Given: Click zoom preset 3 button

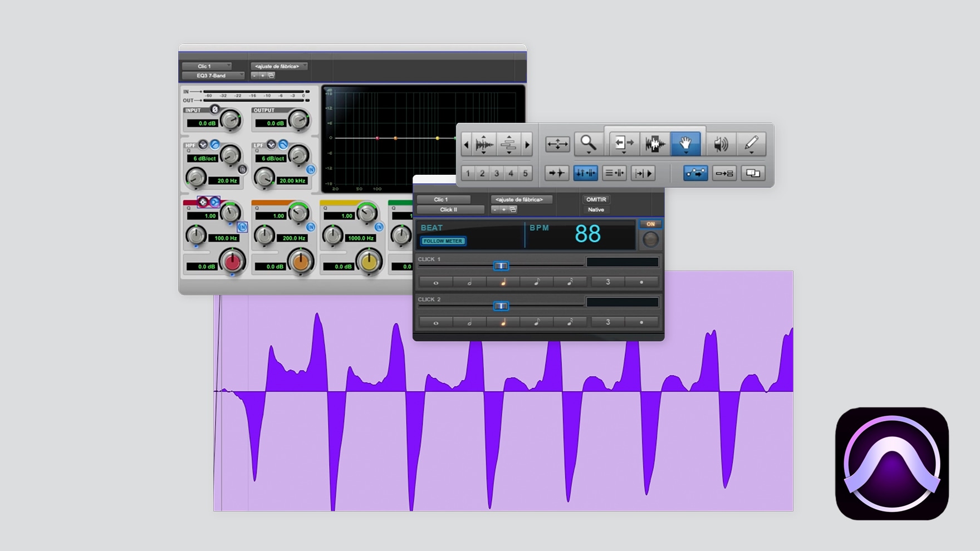Looking at the screenshot, I should coord(497,173).
